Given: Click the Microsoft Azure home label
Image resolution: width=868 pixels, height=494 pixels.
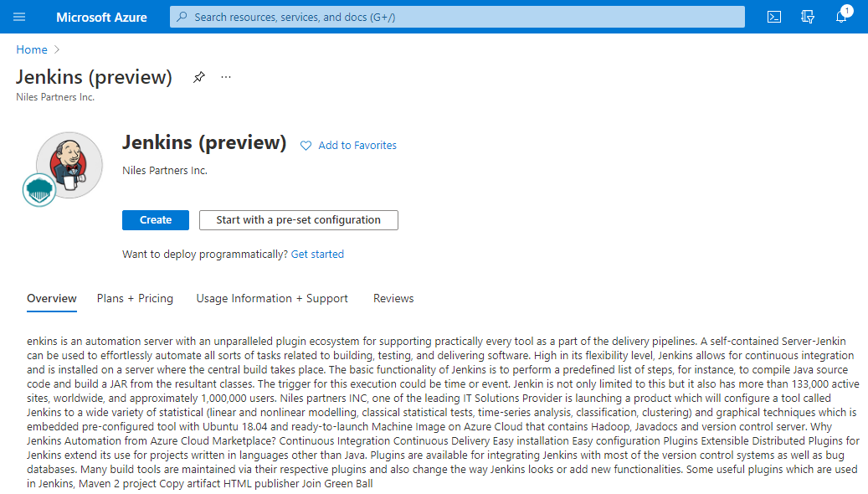Looking at the screenshot, I should pyautogui.click(x=101, y=17).
